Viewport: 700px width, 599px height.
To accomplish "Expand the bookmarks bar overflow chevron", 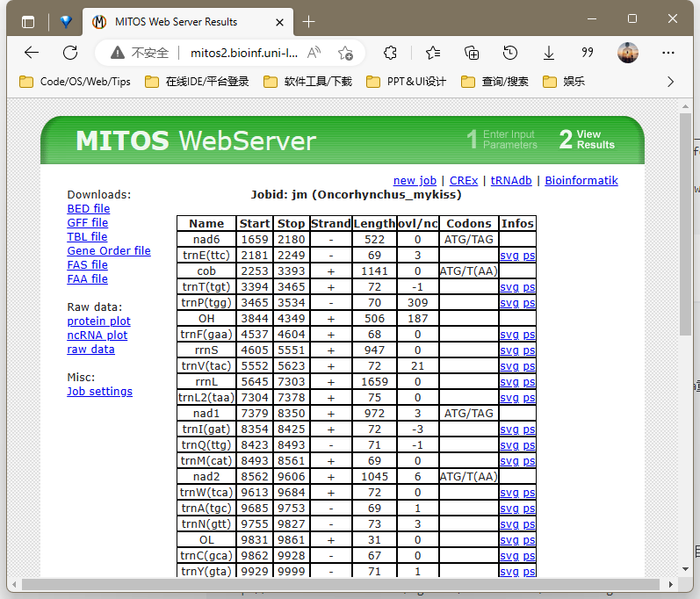I will click(671, 82).
